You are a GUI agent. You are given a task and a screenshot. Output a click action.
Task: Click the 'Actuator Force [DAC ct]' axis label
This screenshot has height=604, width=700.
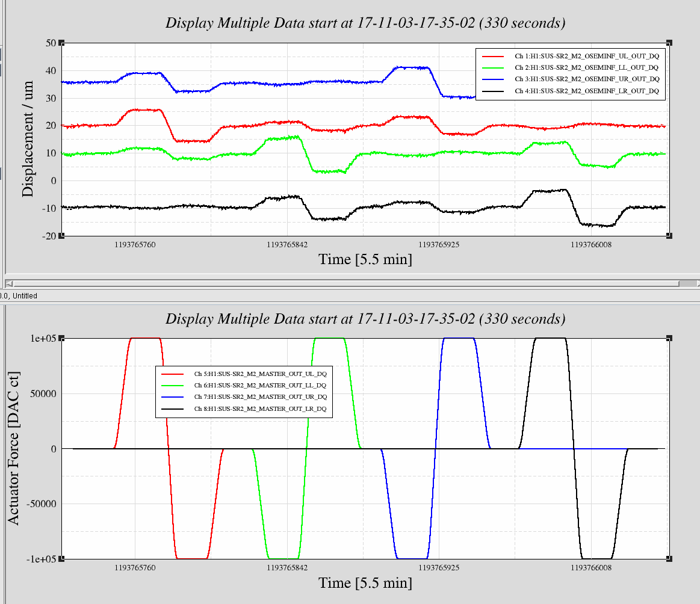click(x=13, y=448)
